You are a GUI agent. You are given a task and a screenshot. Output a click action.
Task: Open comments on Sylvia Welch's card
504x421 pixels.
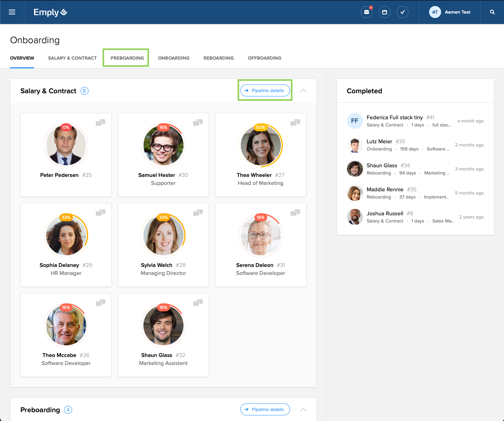point(198,213)
